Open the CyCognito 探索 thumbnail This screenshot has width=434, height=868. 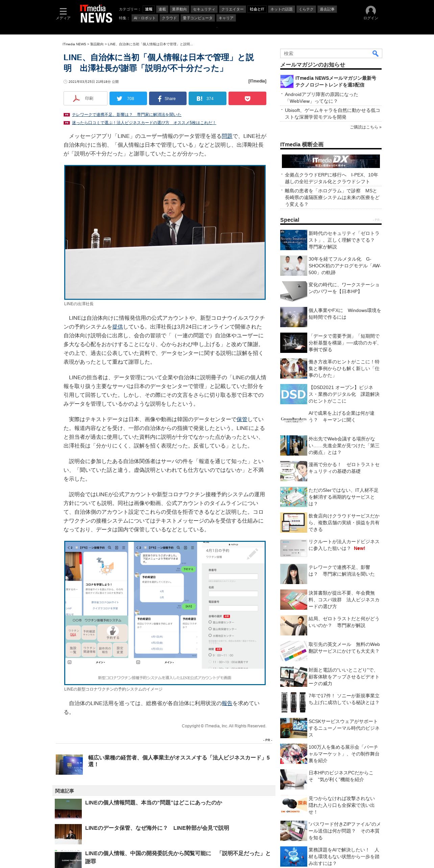coord(294,805)
